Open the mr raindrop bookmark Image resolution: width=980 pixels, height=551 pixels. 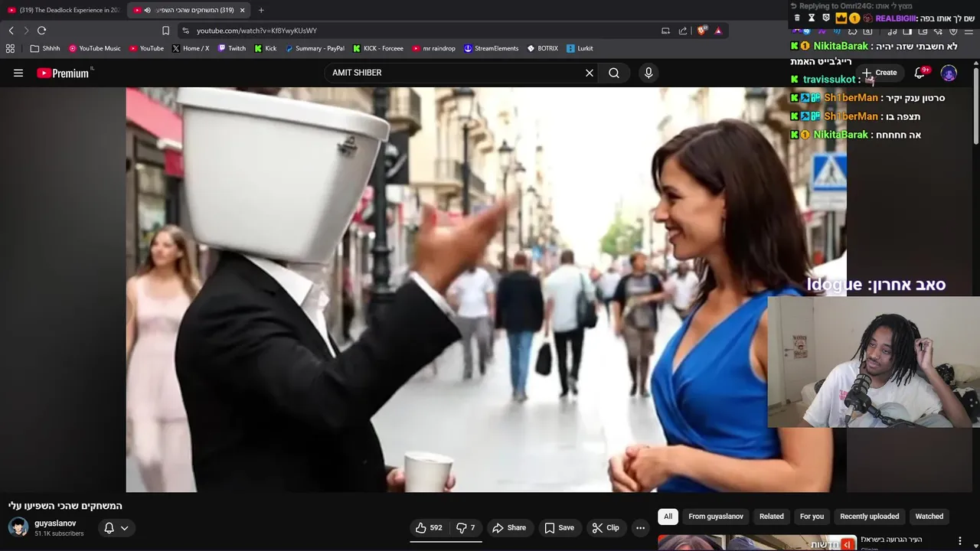(x=433, y=48)
